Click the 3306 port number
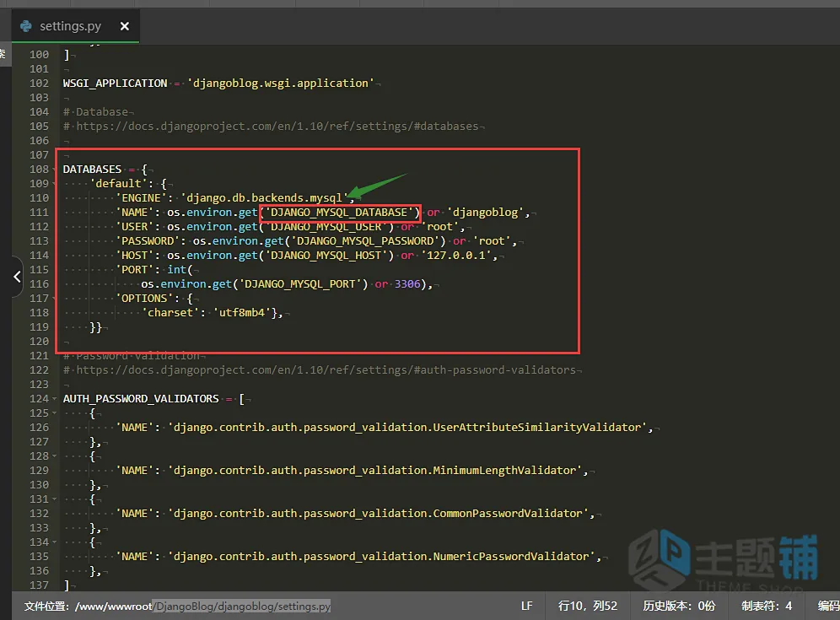The width and height of the screenshot is (840, 620). click(407, 284)
